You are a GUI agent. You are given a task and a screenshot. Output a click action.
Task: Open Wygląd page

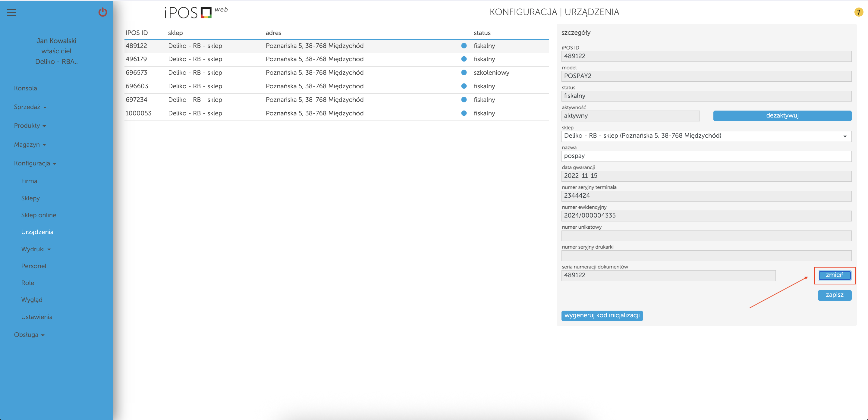point(32,300)
